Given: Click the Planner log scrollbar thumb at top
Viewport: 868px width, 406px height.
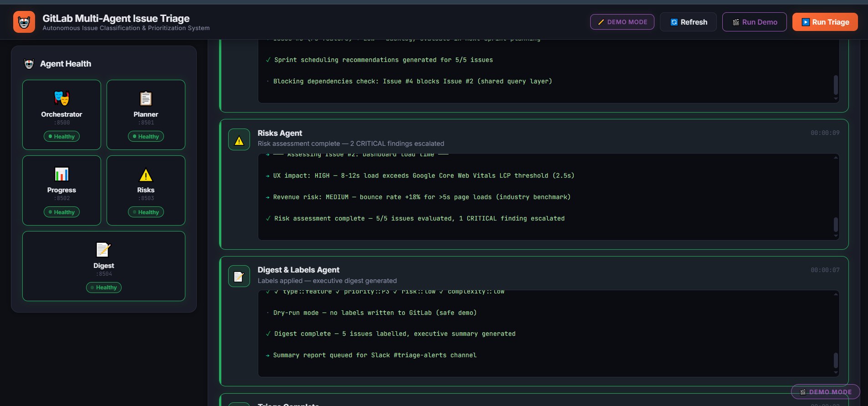Looking at the screenshot, I should click(x=836, y=85).
